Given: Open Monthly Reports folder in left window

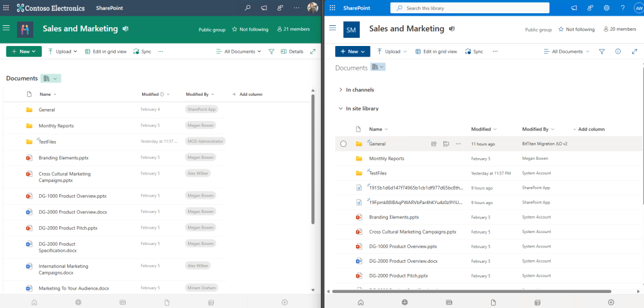Looking at the screenshot, I should click(x=56, y=126).
